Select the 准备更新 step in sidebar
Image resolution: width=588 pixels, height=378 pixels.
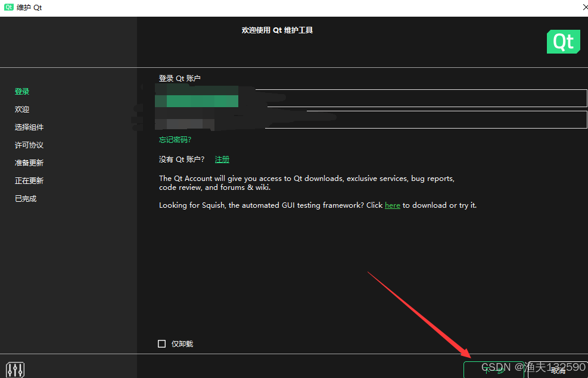click(29, 163)
